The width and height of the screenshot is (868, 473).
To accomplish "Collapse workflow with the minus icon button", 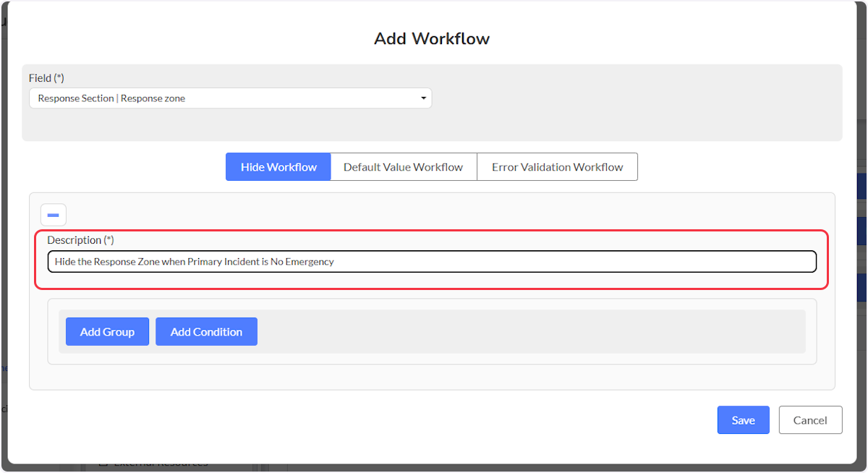I will click(53, 215).
